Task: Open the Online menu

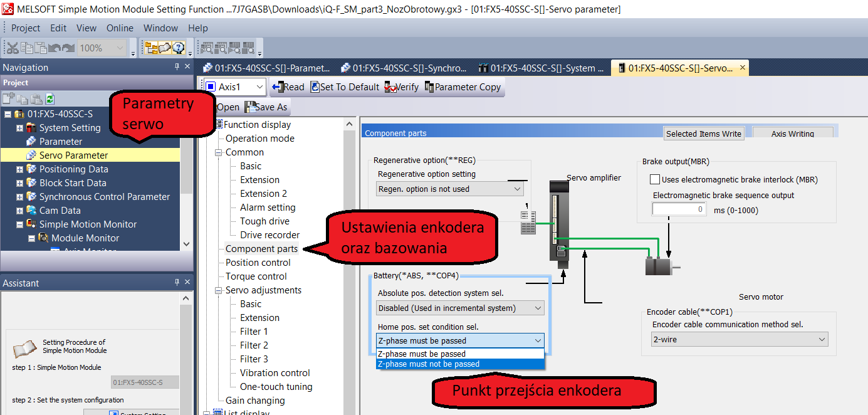Action: pyautogui.click(x=120, y=28)
